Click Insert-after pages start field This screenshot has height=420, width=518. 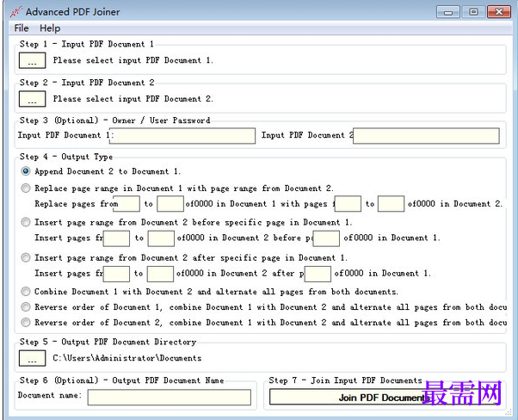tap(116, 274)
